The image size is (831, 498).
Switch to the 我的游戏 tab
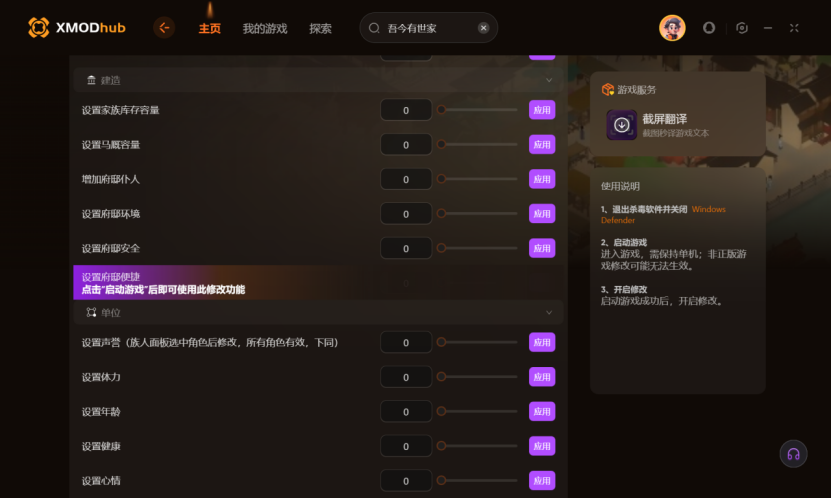[x=265, y=29]
